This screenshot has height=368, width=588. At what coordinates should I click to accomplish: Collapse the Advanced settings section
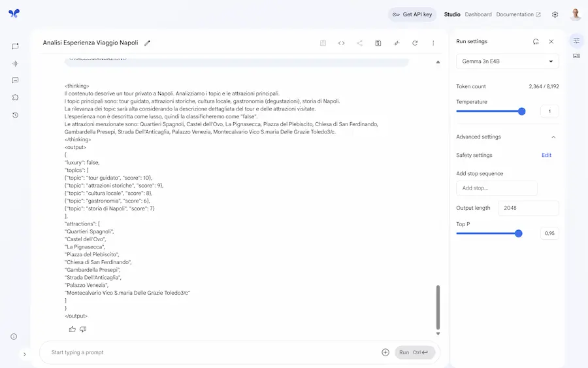coord(553,137)
